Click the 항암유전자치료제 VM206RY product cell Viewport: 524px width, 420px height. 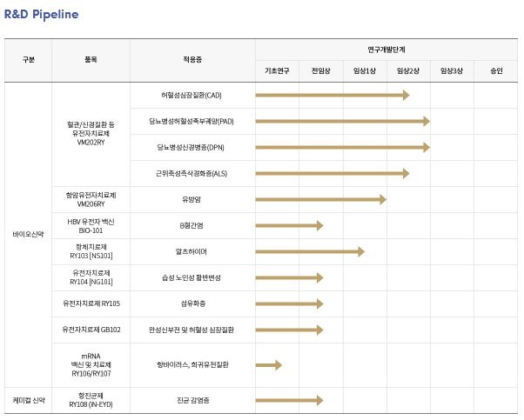point(91,200)
